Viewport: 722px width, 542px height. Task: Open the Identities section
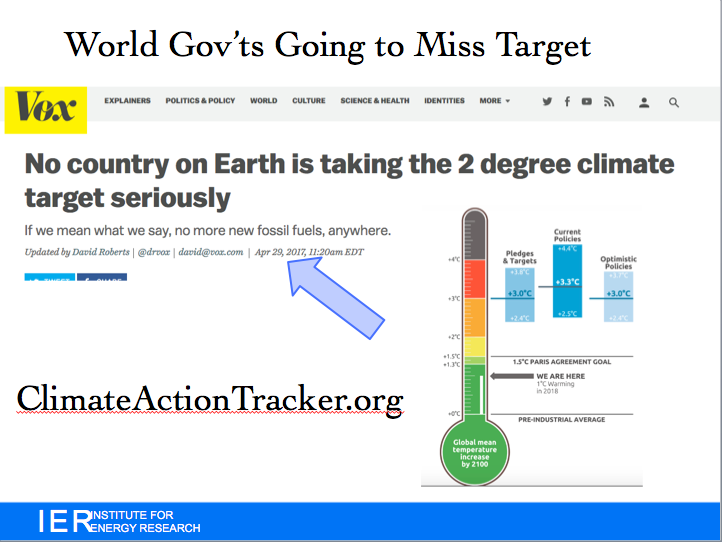point(444,101)
